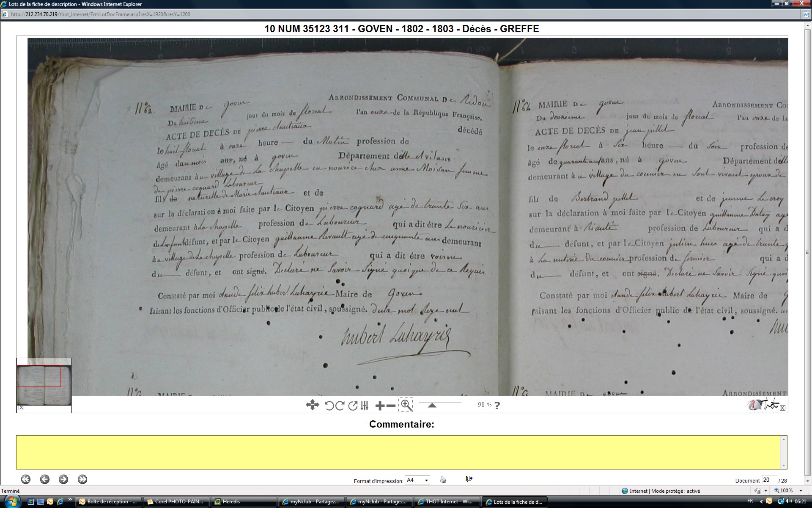This screenshot has width=812, height=508.
Task: Click the Document page number field
Action: [768, 480]
